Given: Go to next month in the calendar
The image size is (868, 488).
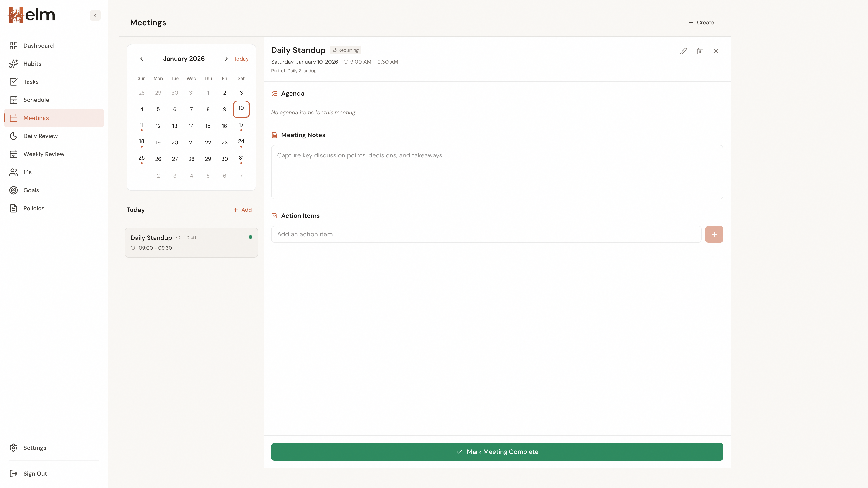Looking at the screenshot, I should (226, 59).
